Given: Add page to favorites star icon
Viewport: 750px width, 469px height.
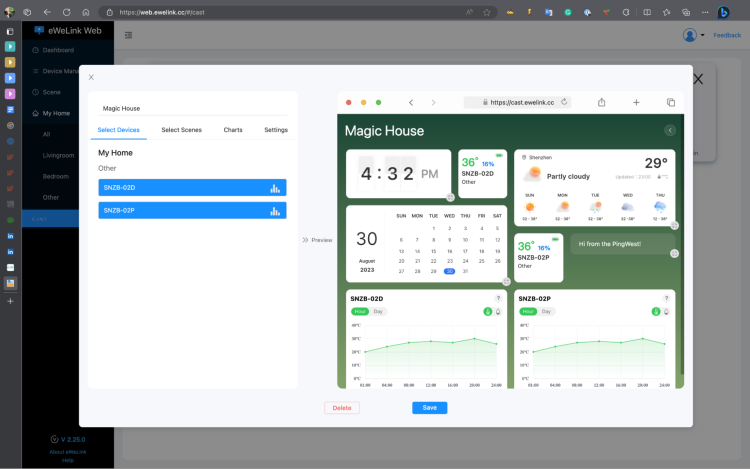Looking at the screenshot, I should (487, 12).
